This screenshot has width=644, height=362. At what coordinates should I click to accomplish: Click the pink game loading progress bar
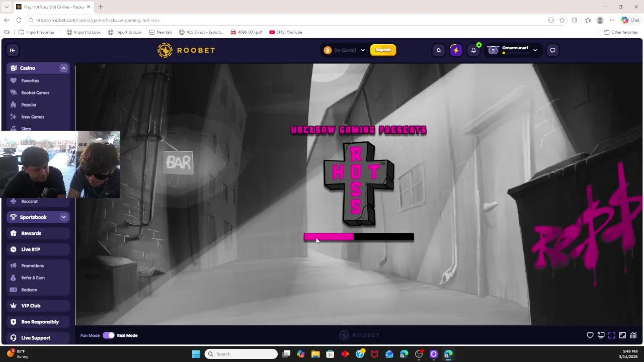[x=359, y=237]
